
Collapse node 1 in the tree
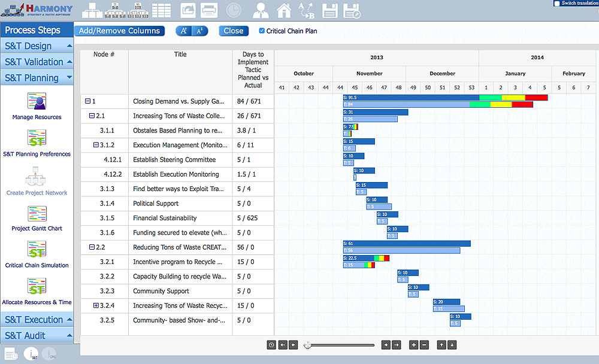88,102
